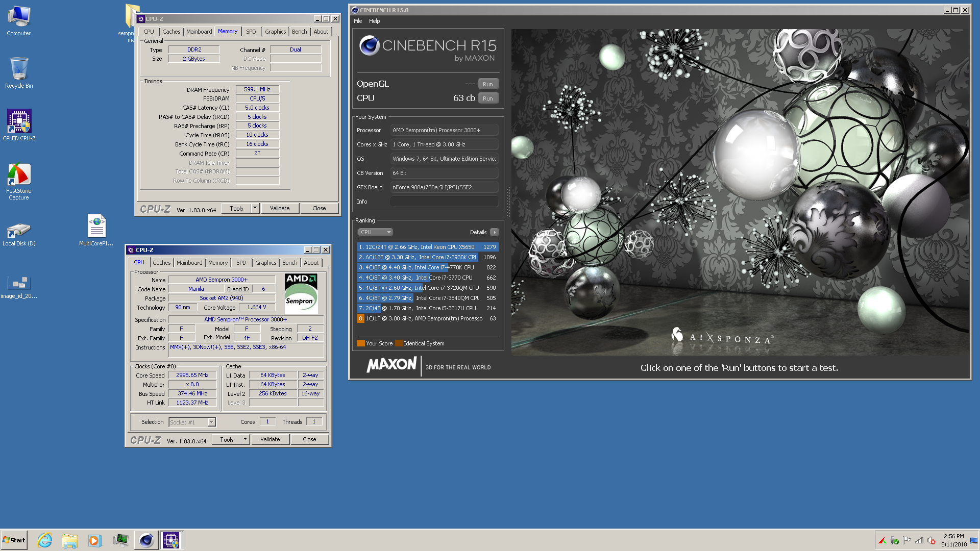Viewport: 980px width, 551px height.
Task: Switch to Caches tab in lower CPU-Z window
Action: click(162, 263)
